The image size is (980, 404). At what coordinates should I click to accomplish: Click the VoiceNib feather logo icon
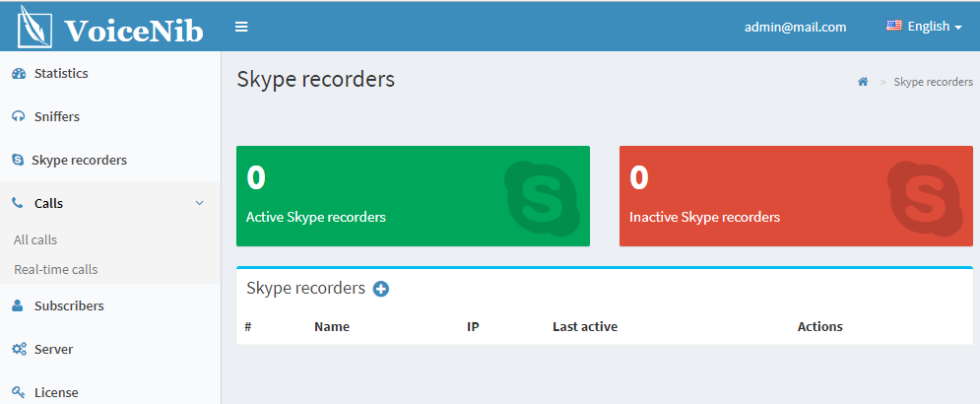(34, 27)
